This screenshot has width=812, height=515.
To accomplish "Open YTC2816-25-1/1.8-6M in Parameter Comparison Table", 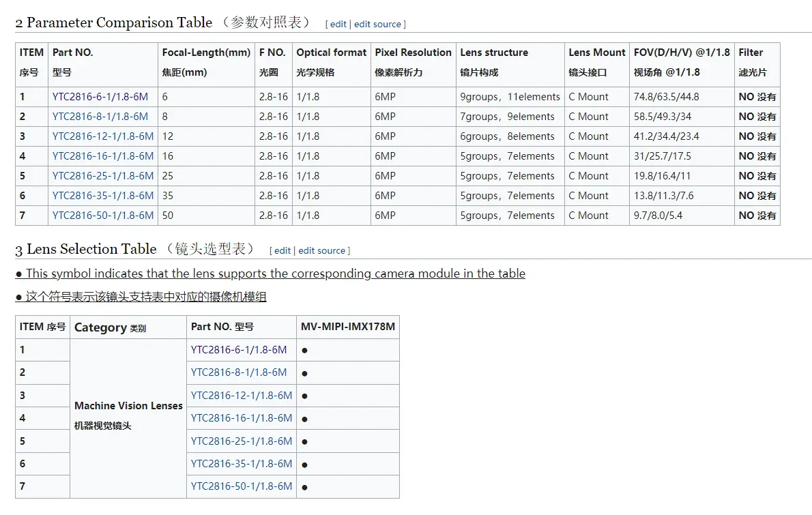I will 102,176.
